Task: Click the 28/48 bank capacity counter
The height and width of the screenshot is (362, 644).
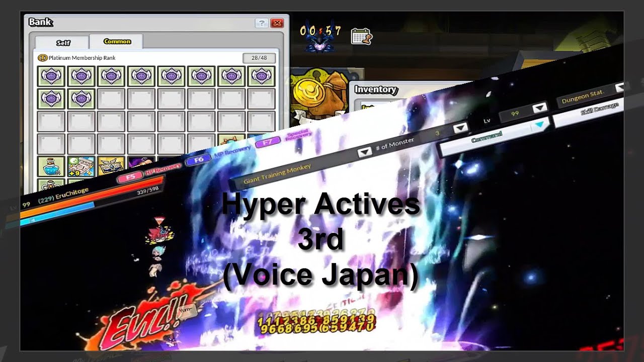Action: [259, 58]
